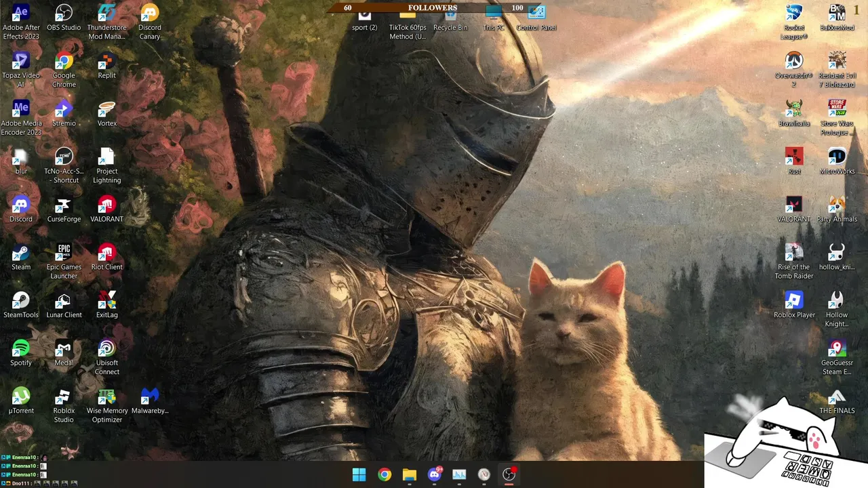
Task: Launch the Roblox Player desktop icon
Action: tap(794, 305)
